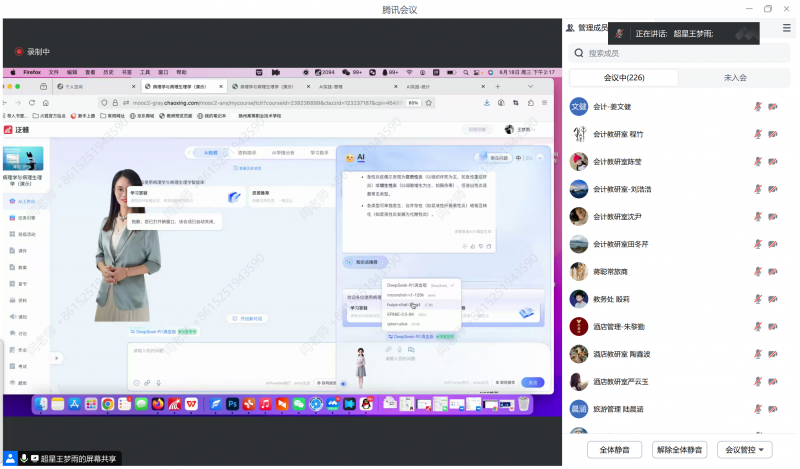
Task: Select moonshot-v1-128k in model list
Action: pos(405,295)
